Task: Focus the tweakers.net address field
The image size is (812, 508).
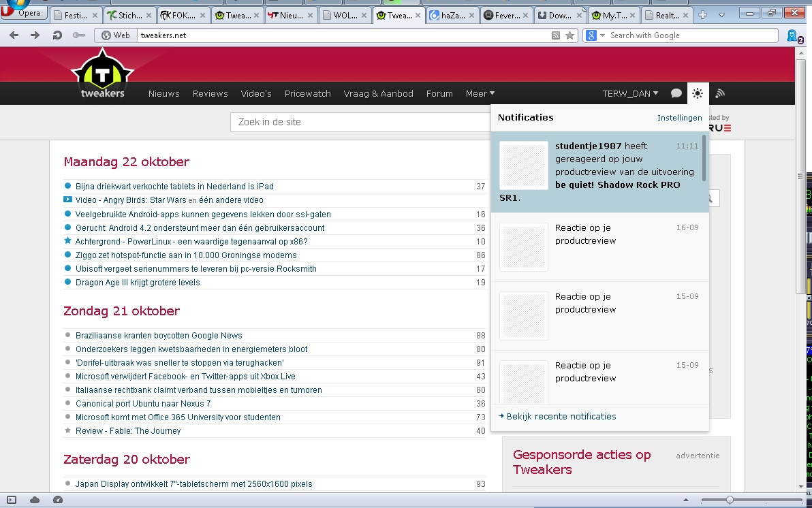Action: point(342,35)
